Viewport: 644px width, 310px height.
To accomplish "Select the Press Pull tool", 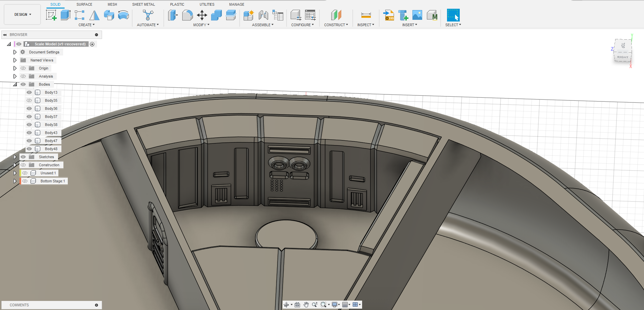I will pos(173,15).
